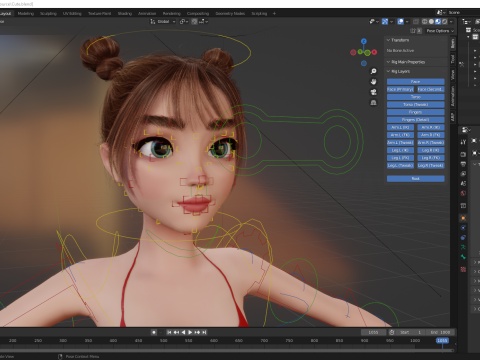Jump to timeline end frame
Screen dimensions: 480x360
tap(204, 332)
